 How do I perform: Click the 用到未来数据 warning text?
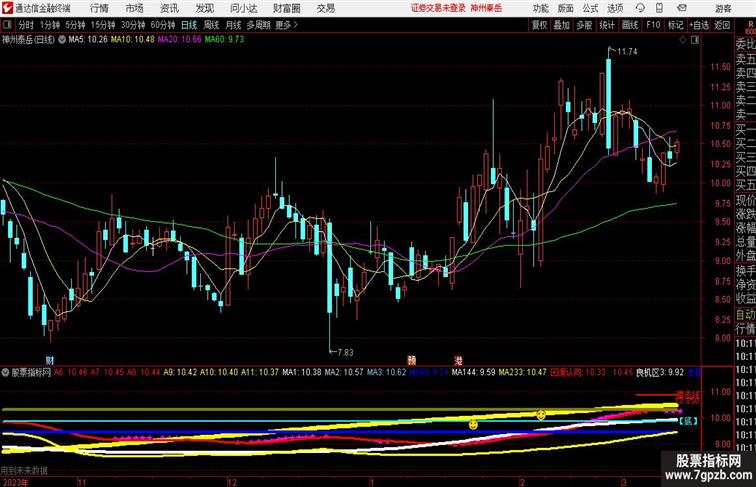24,471
